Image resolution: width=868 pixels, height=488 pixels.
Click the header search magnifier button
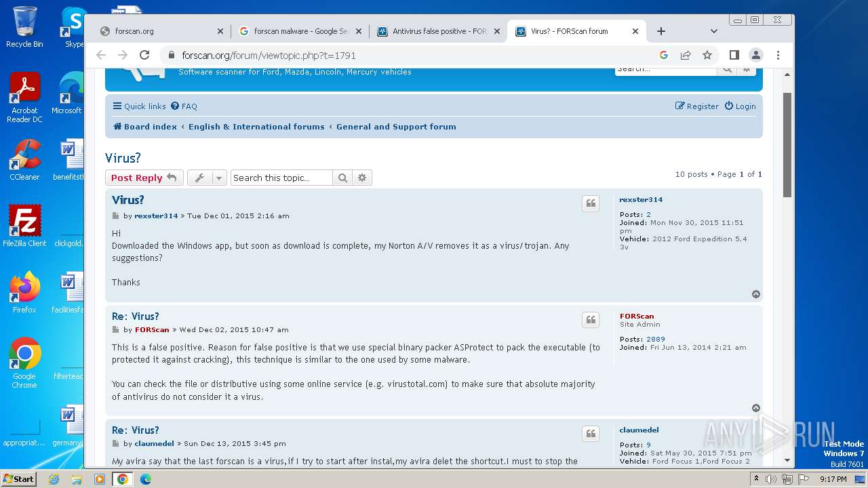(x=727, y=68)
